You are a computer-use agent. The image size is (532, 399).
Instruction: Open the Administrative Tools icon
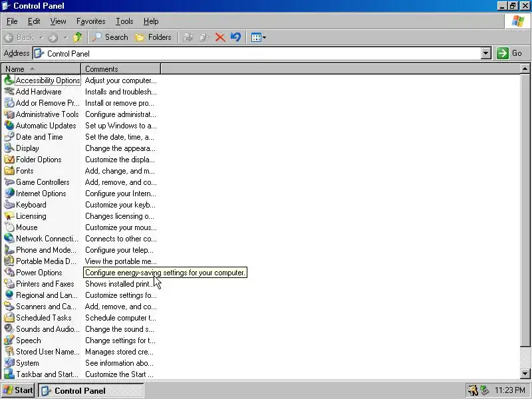pyautogui.click(x=9, y=114)
